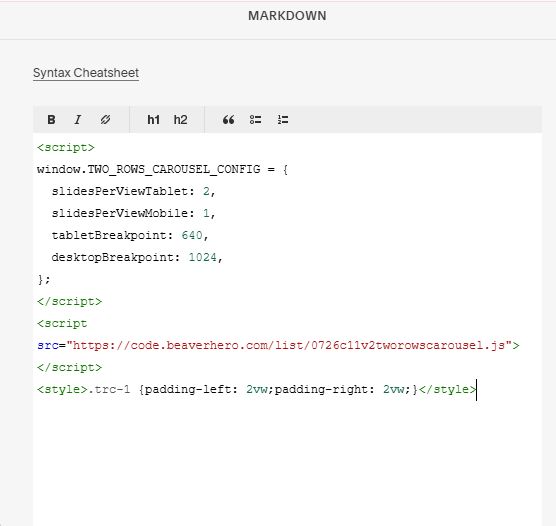This screenshot has width=556, height=526.
Task: Click the closing }; line
Action: coord(44,279)
